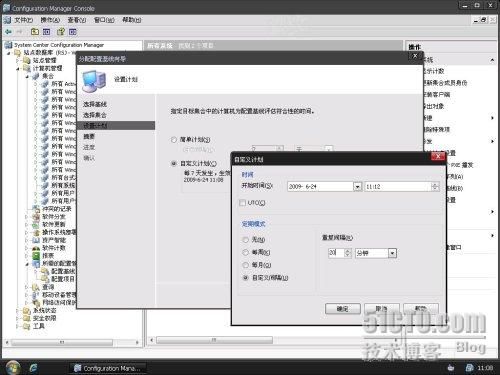Image resolution: width=500 pixels, height=375 pixels.
Task: Click the 安全权限 folder icon
Action: (x=27, y=318)
